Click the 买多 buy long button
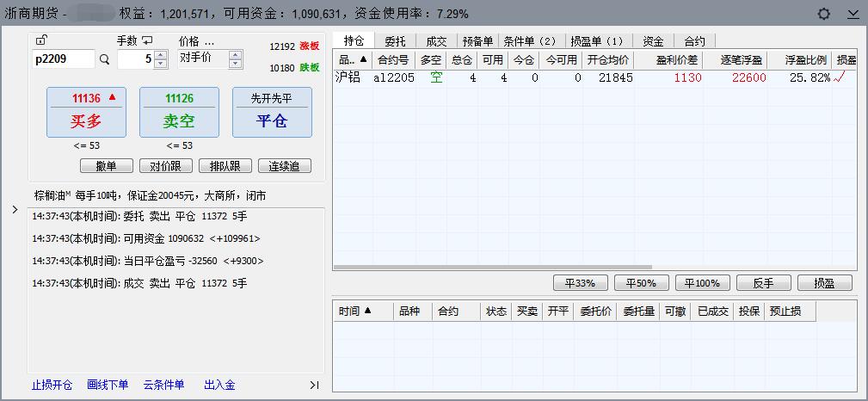 pyautogui.click(x=86, y=112)
